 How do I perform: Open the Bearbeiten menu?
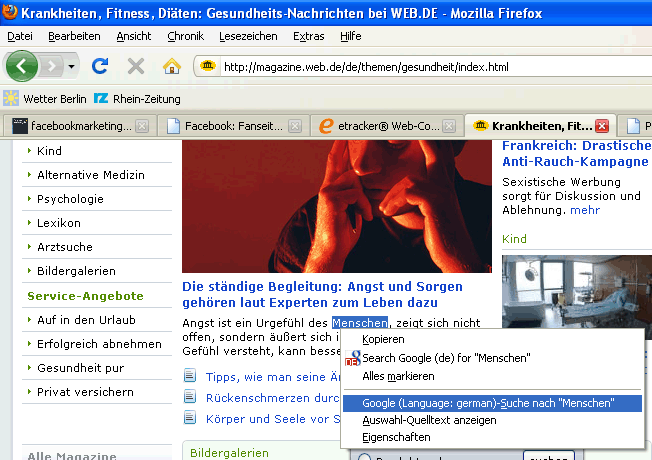pyautogui.click(x=74, y=37)
